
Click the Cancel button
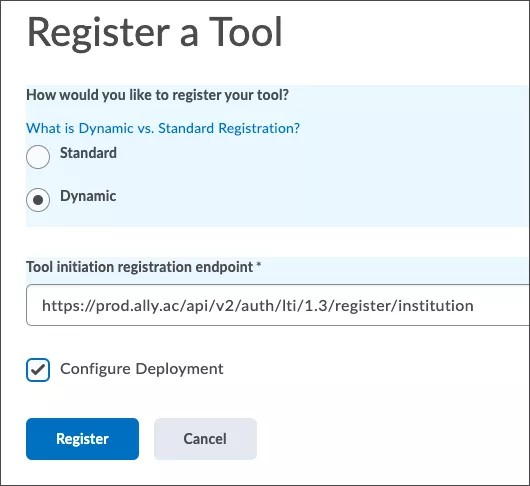[205, 439]
